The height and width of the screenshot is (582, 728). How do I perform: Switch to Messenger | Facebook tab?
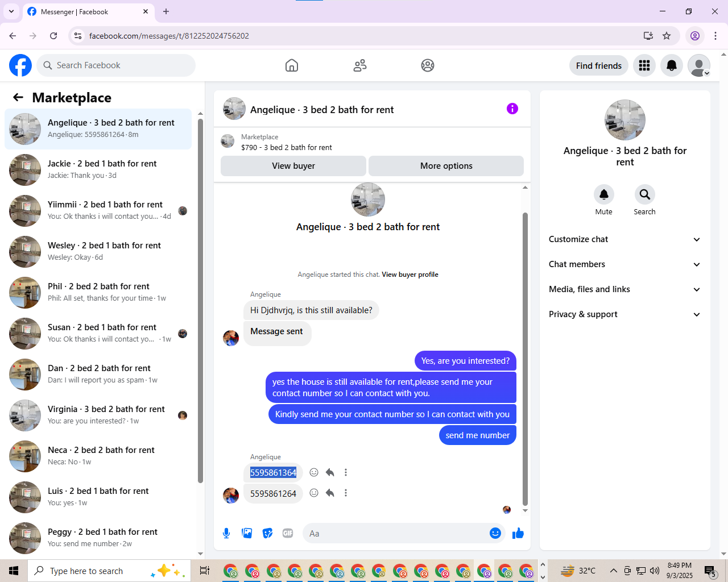coord(88,11)
